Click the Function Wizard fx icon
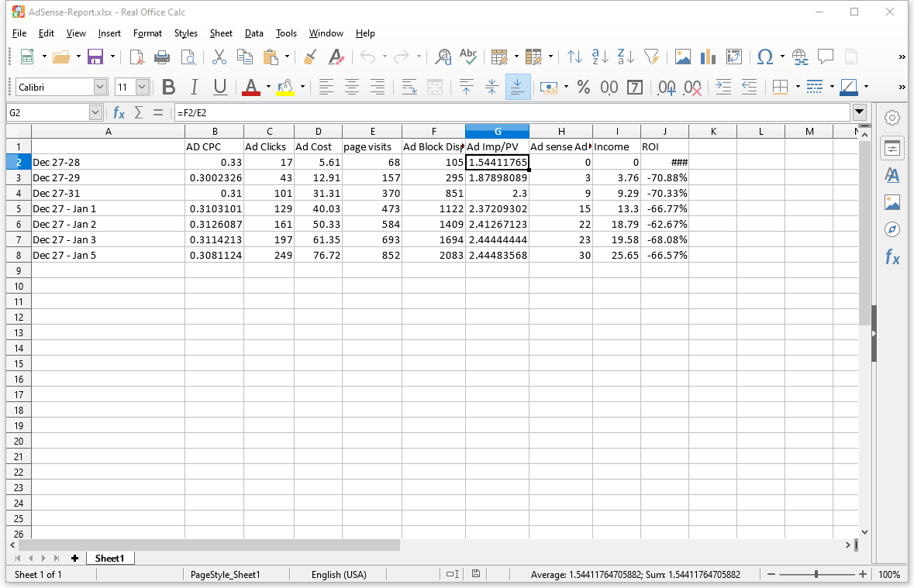The width and height of the screenshot is (914, 588). [x=119, y=112]
